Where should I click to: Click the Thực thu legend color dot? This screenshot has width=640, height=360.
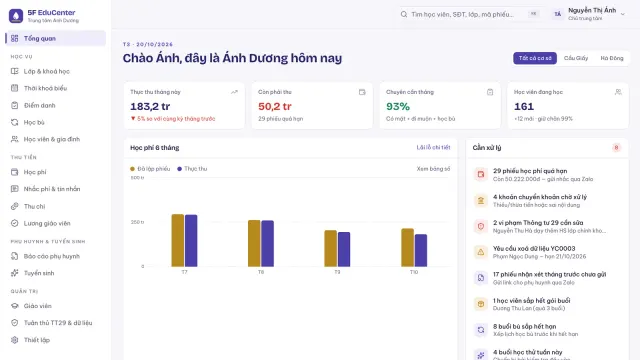179,169
